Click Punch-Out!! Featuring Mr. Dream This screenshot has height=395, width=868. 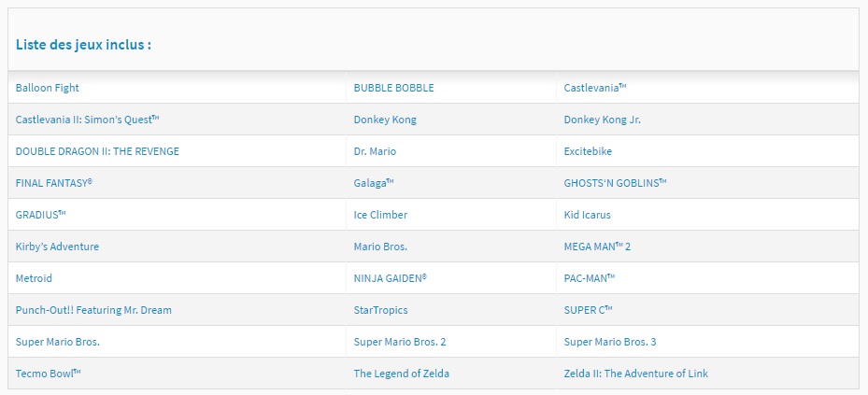coord(93,310)
